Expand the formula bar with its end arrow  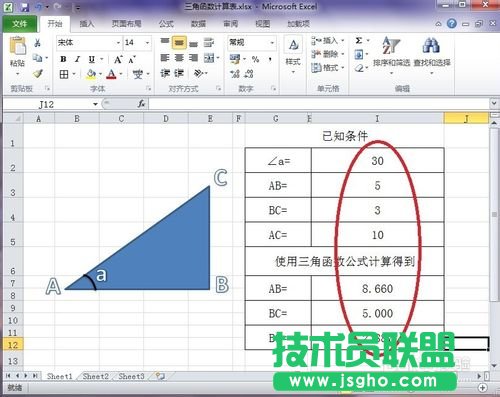coord(494,104)
